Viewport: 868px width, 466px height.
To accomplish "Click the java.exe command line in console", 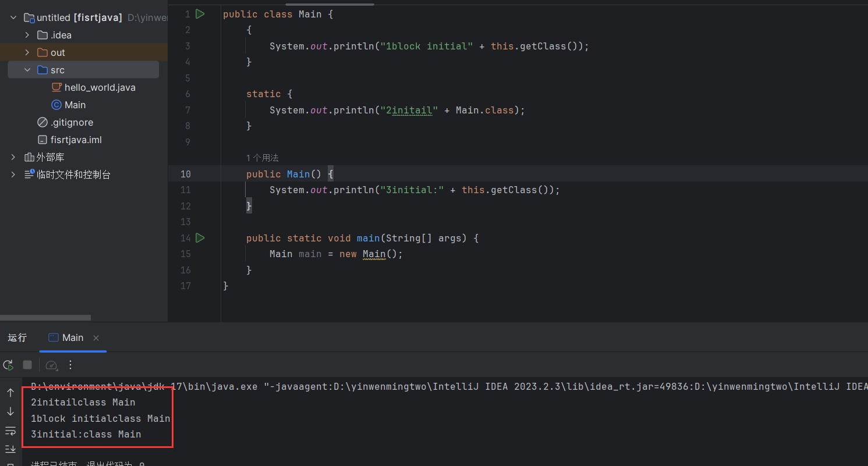I will 449,386.
